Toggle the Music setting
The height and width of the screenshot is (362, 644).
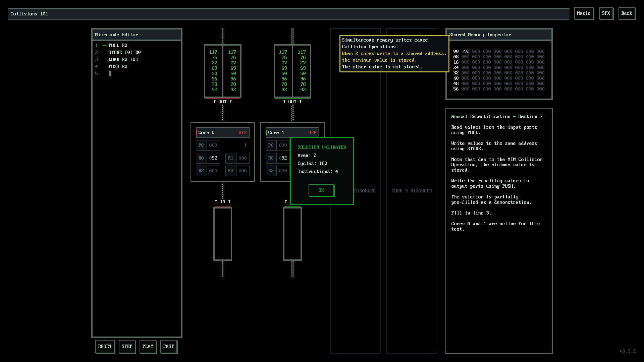click(x=584, y=13)
